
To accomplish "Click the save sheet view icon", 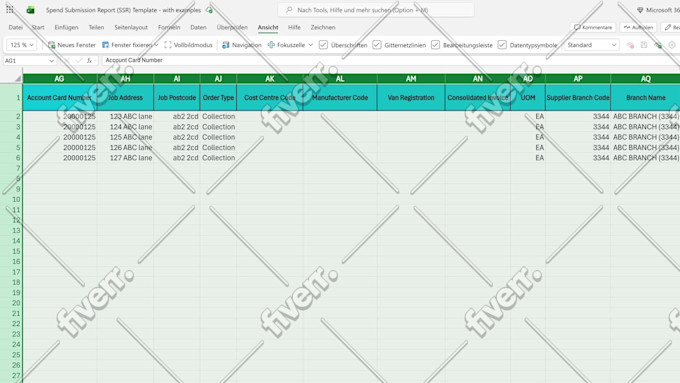I will point(644,45).
